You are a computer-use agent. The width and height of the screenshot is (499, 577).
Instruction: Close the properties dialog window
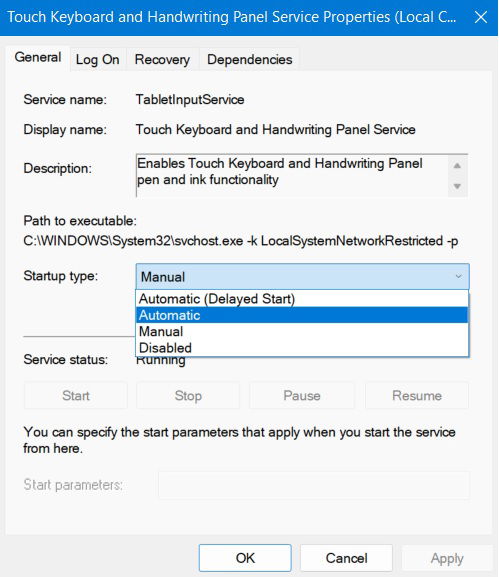point(481,17)
